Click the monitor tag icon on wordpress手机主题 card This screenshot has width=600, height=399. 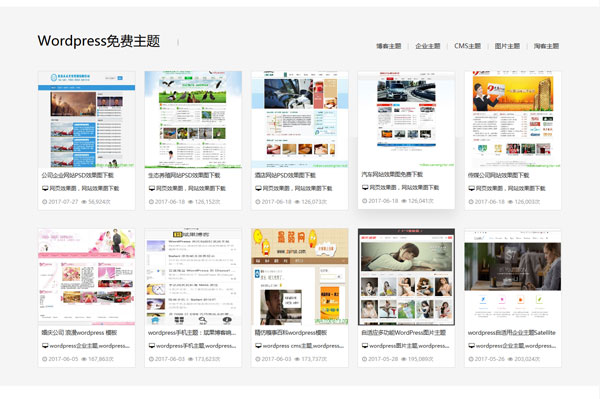tap(152, 346)
